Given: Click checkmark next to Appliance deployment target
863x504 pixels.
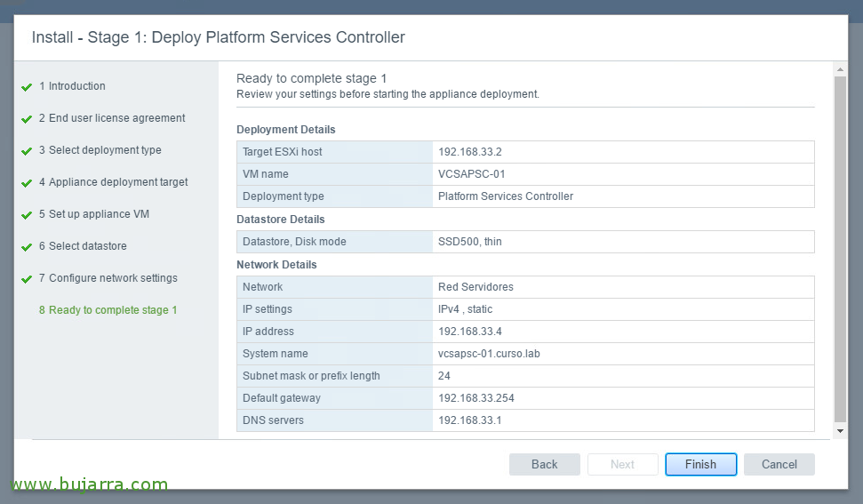Looking at the screenshot, I should tap(27, 183).
